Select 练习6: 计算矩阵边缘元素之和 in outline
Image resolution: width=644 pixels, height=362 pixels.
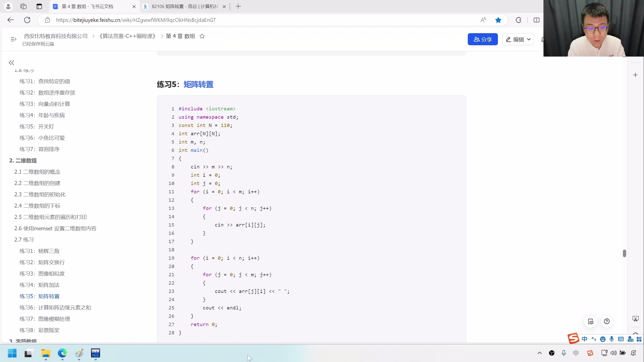coord(55,307)
